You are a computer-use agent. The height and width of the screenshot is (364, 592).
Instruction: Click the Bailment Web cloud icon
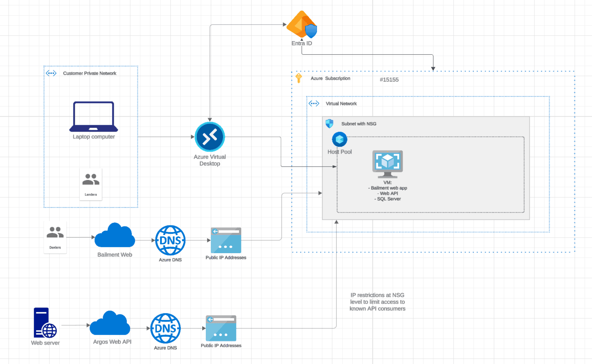pos(115,235)
